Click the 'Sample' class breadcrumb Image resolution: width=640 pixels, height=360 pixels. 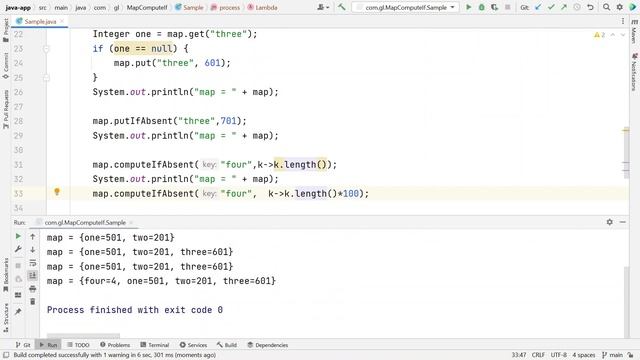189,7
